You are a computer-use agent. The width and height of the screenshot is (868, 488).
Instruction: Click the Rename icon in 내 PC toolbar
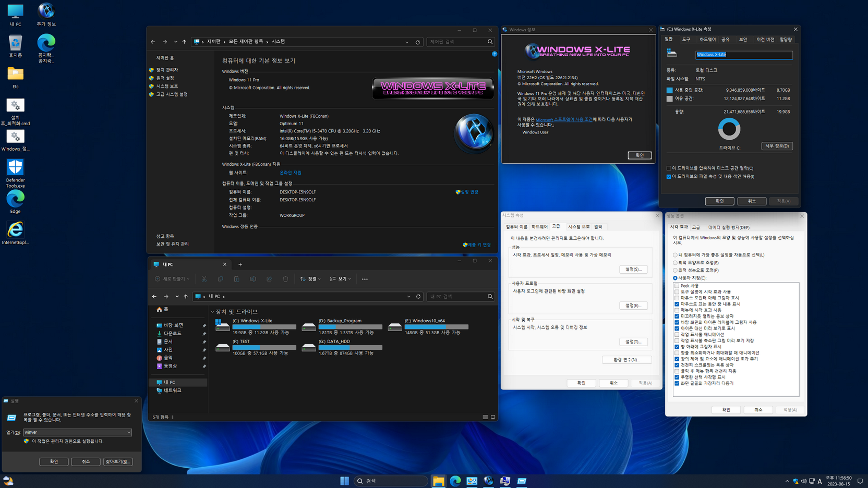click(252, 279)
